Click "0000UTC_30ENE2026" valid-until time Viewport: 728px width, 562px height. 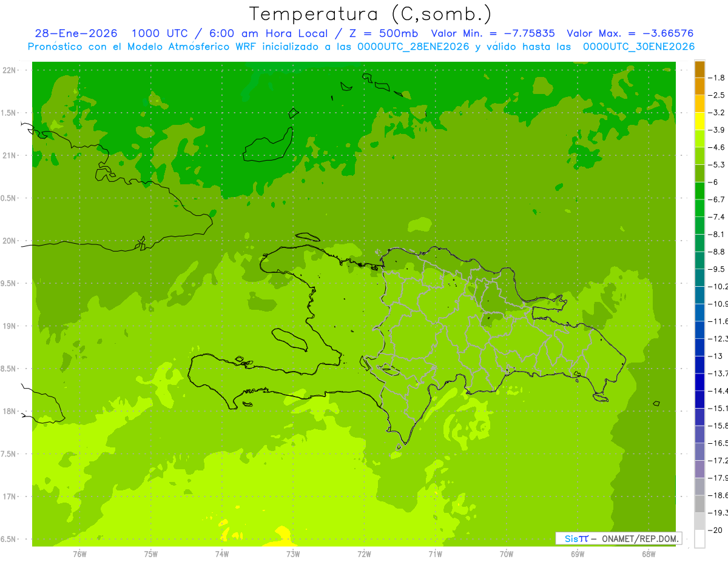[x=638, y=47]
